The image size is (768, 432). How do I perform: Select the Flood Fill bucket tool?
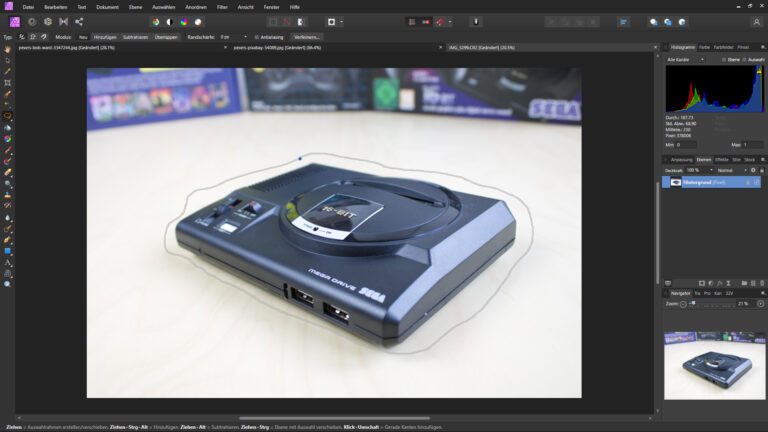[x=7, y=128]
